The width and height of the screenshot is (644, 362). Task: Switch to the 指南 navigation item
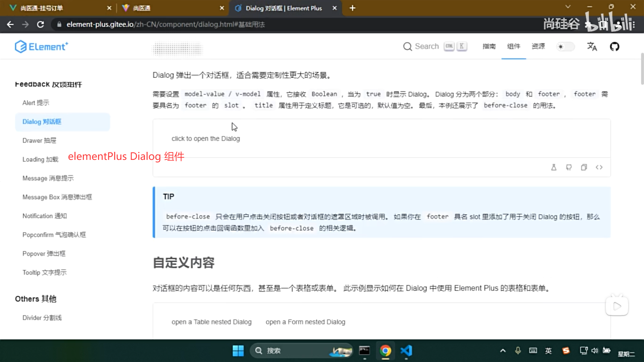click(489, 47)
